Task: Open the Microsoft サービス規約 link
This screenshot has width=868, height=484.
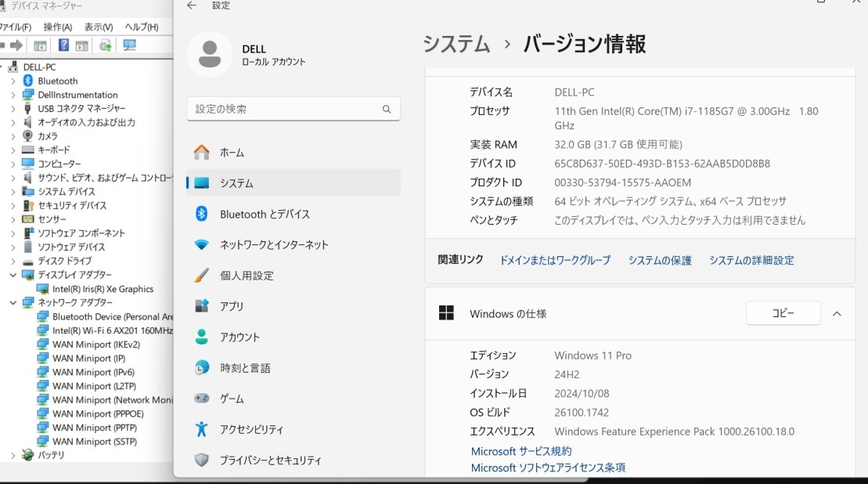Action: pyautogui.click(x=521, y=451)
